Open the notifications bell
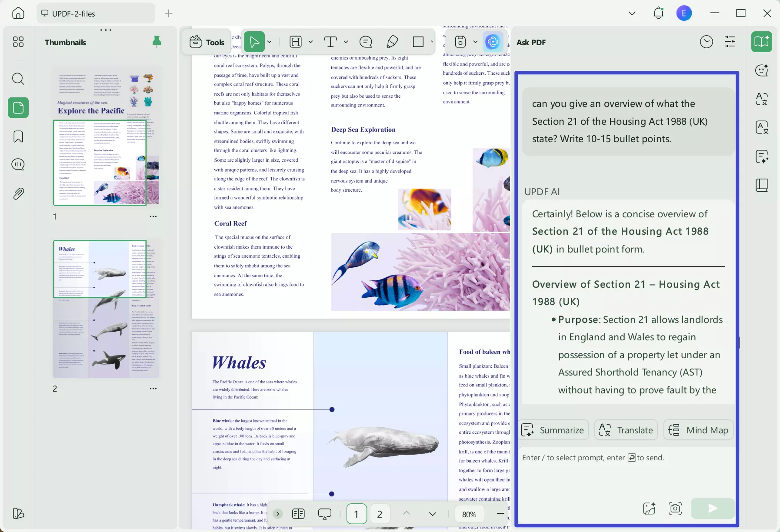The image size is (780, 532). 658,13
